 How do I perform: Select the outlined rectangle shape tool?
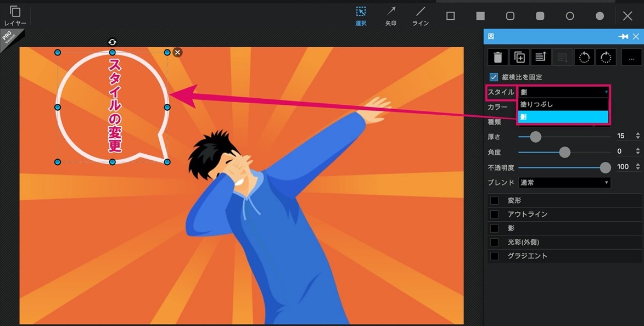[x=451, y=16]
